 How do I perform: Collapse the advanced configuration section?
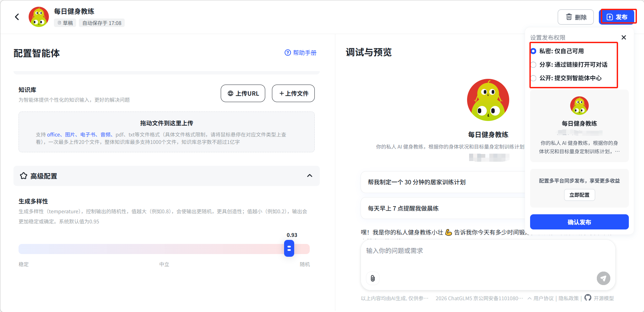tap(309, 176)
